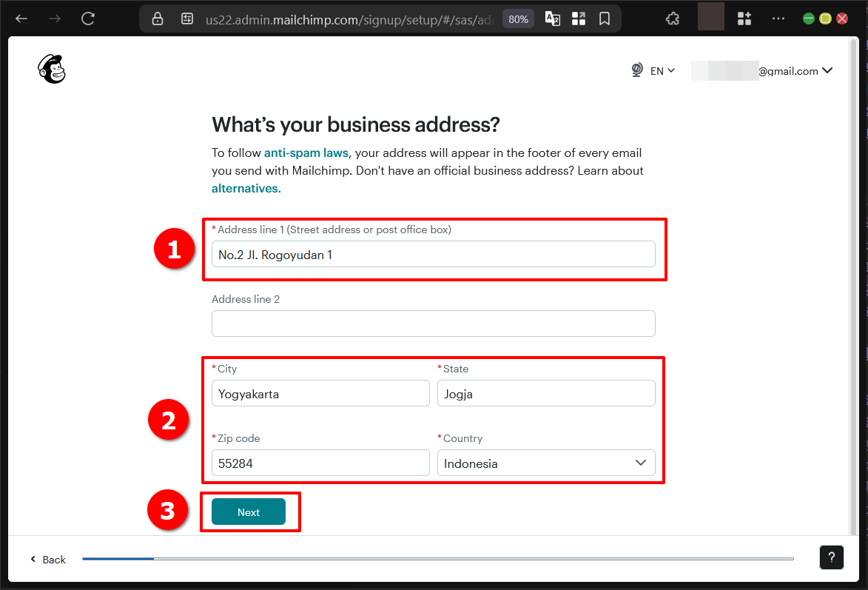Click the back navigation arrow
The image size is (868, 590).
pyautogui.click(x=21, y=19)
